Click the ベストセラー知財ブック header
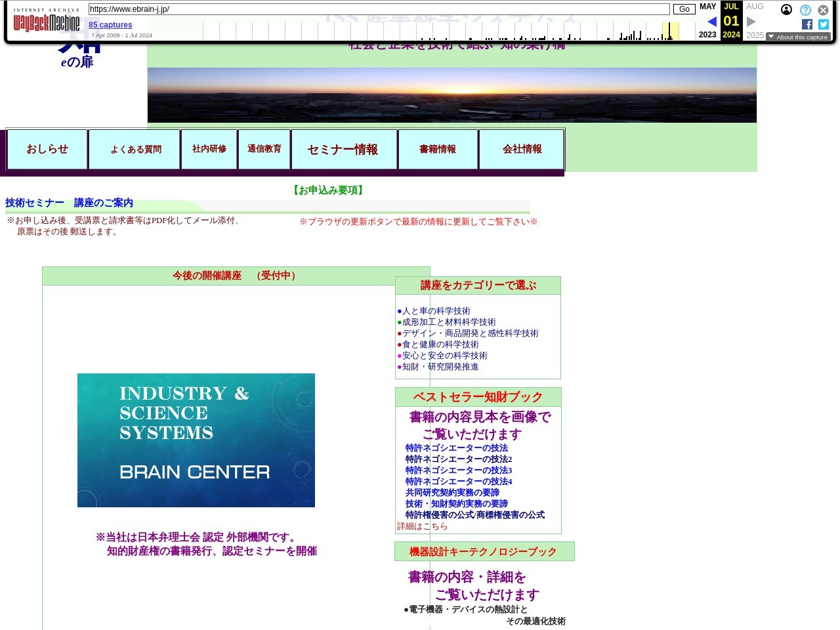Image resolution: width=840 pixels, height=630 pixels. click(x=478, y=397)
